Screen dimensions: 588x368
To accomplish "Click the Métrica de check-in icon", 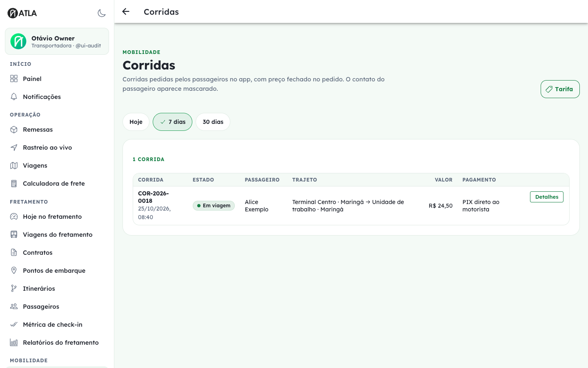I will (x=14, y=324).
